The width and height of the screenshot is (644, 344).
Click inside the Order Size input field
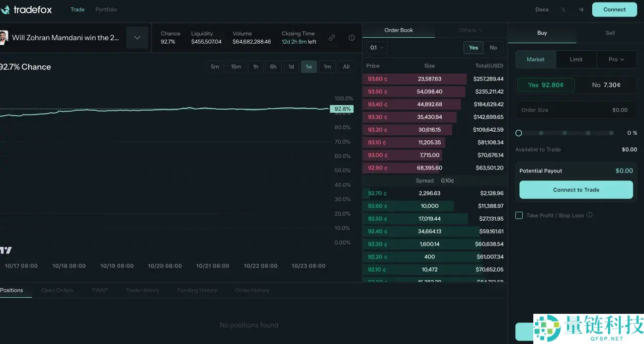576,110
